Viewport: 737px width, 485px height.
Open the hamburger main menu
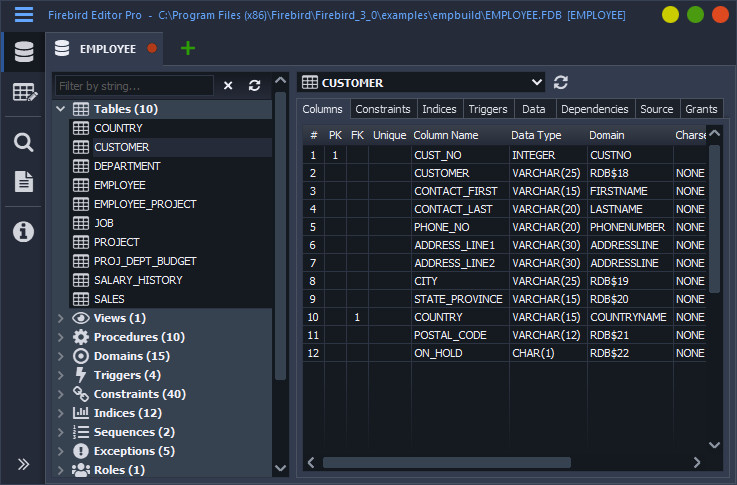[x=24, y=15]
